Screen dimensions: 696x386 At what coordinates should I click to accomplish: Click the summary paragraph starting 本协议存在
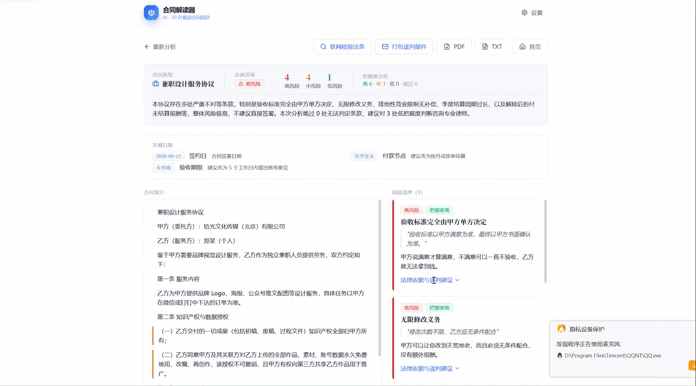point(344,109)
